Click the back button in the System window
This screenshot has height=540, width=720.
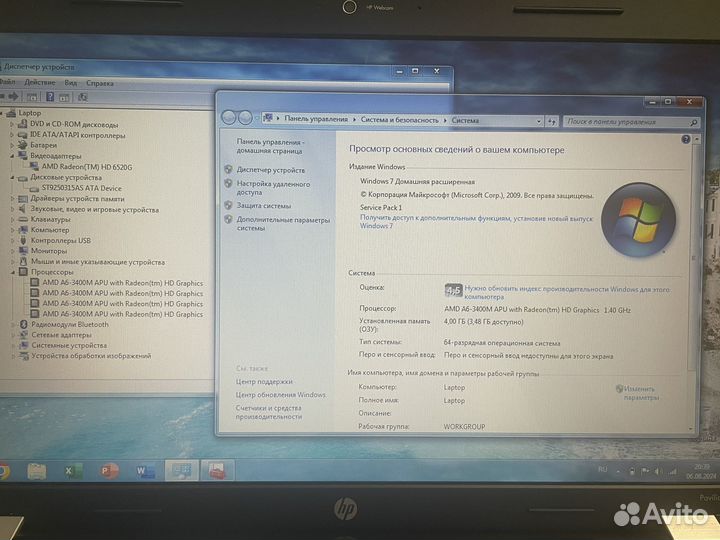pos(229,118)
